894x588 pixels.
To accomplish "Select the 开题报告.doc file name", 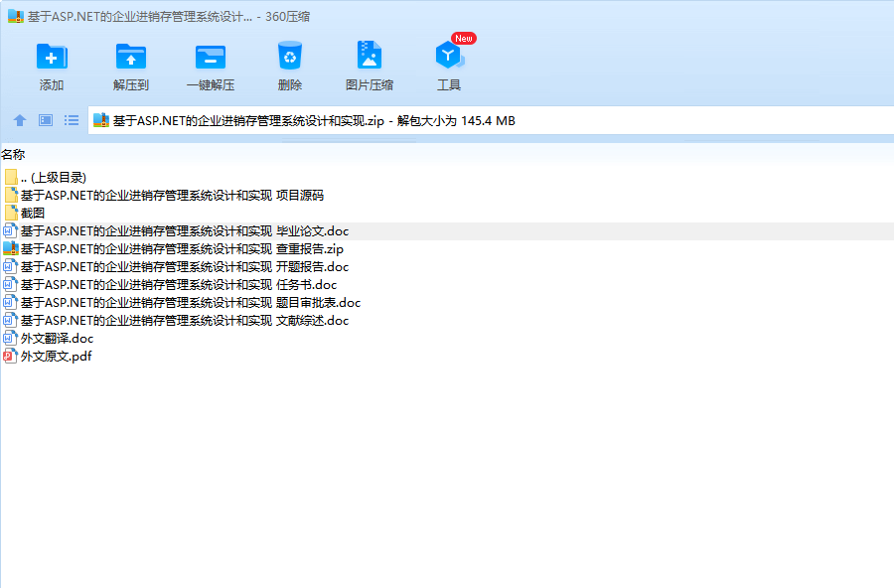I will pos(185,266).
